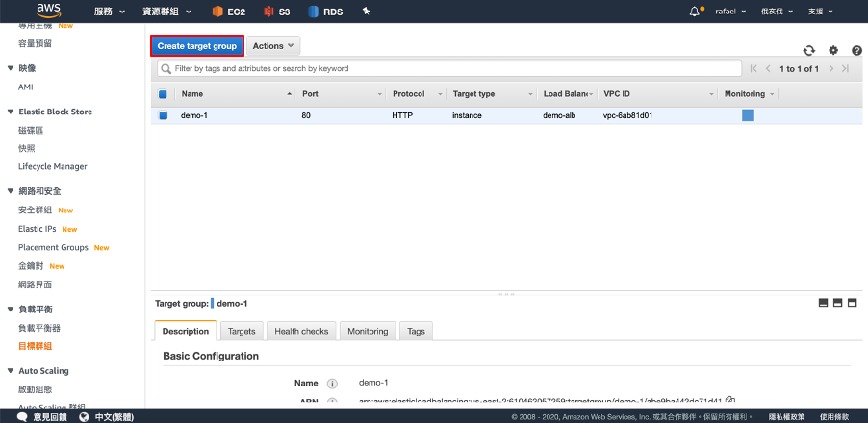Open table settings gear icon

[x=833, y=50]
